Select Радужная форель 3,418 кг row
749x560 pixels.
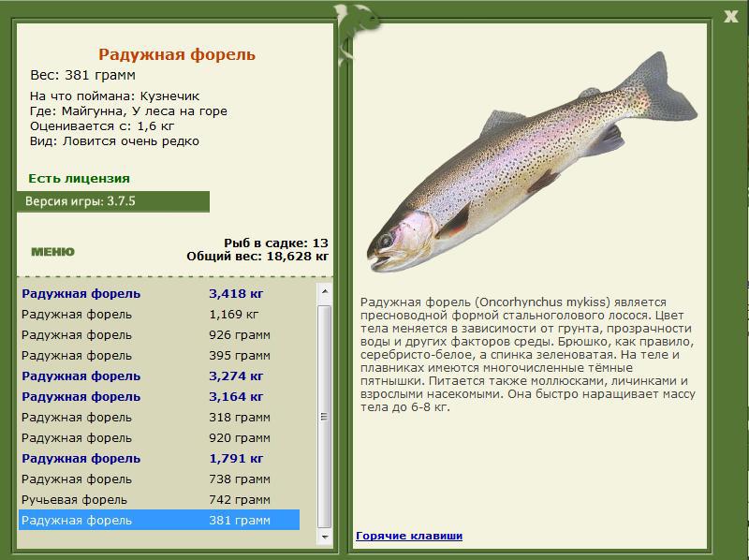[159, 294]
